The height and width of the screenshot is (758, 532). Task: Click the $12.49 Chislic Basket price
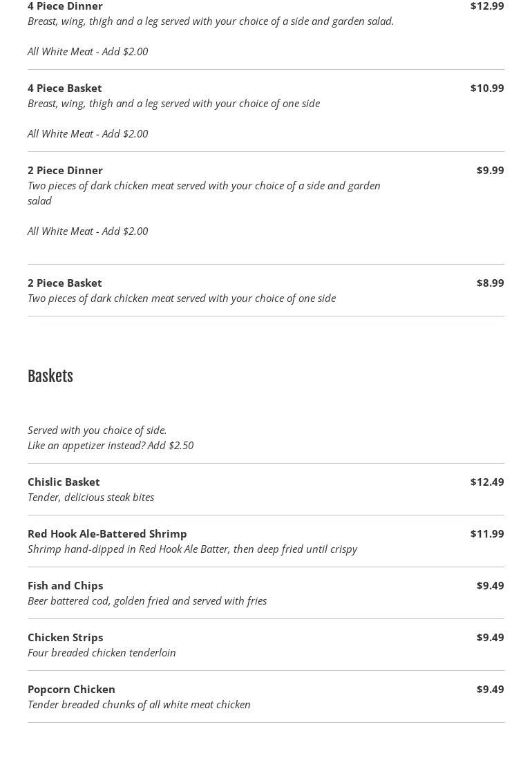[487, 482]
